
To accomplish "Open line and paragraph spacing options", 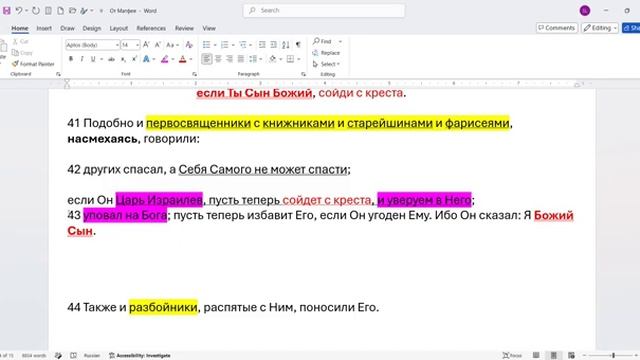I will pos(253,59).
